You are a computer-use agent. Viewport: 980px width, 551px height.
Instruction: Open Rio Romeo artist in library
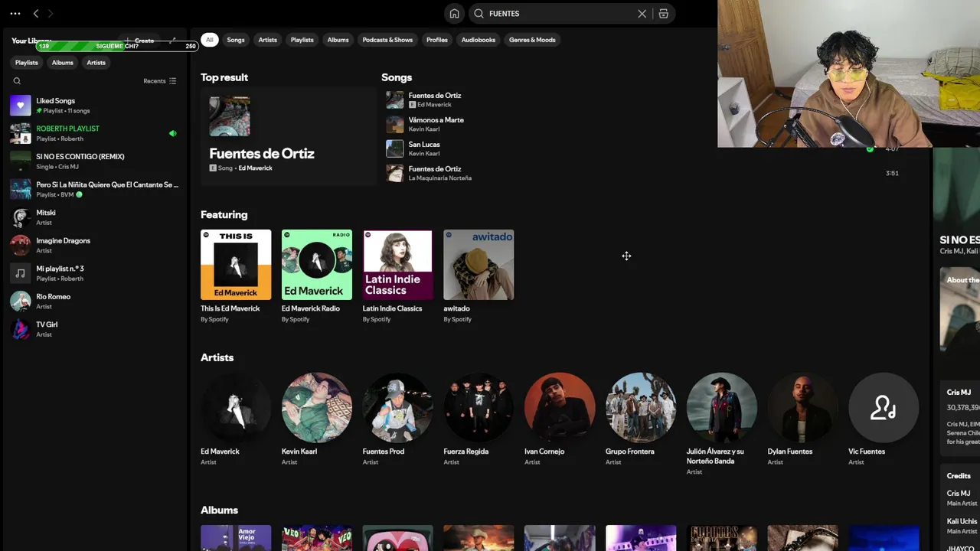point(95,301)
